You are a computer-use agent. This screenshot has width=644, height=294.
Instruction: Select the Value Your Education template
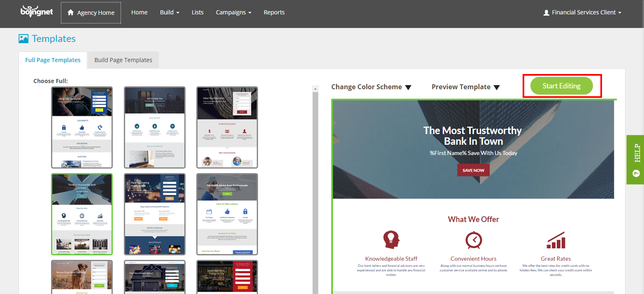pyautogui.click(x=227, y=127)
